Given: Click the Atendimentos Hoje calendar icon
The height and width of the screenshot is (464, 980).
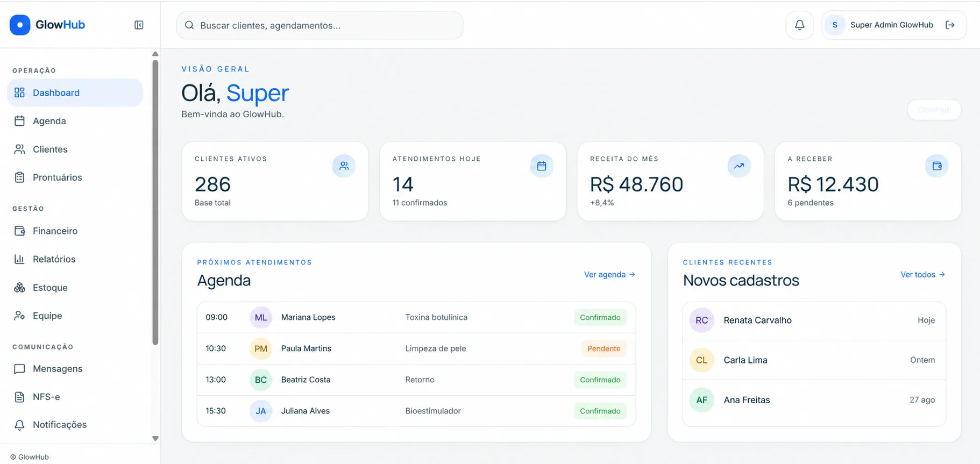Looking at the screenshot, I should [542, 166].
